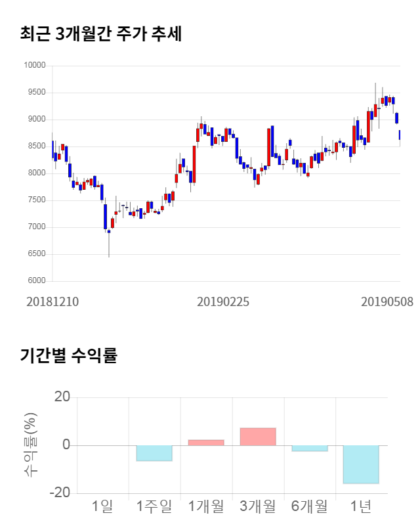
Task: Click the 8000 price axis label
Action: 36,173
